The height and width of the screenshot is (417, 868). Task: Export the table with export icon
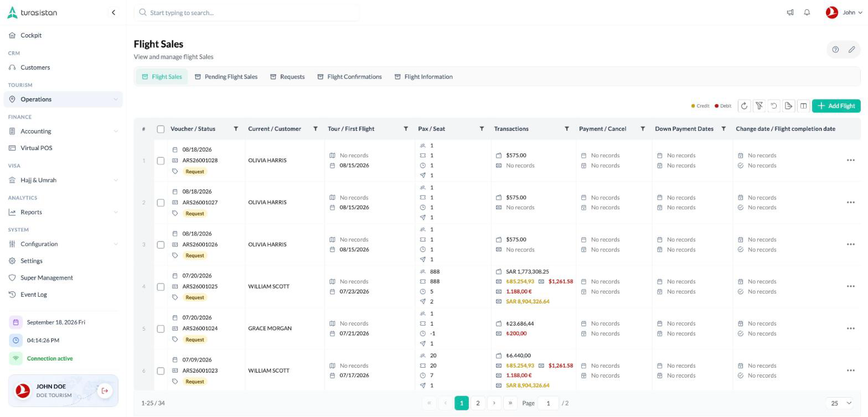click(x=788, y=106)
